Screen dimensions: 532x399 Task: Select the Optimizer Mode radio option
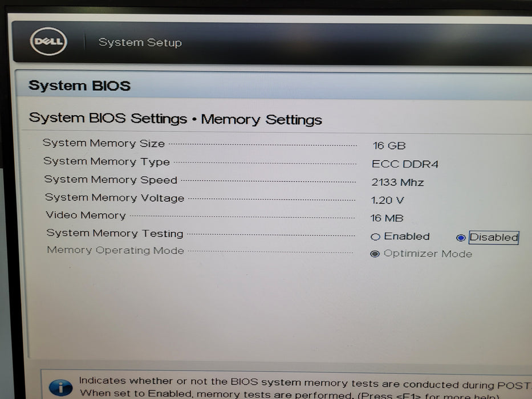click(375, 254)
